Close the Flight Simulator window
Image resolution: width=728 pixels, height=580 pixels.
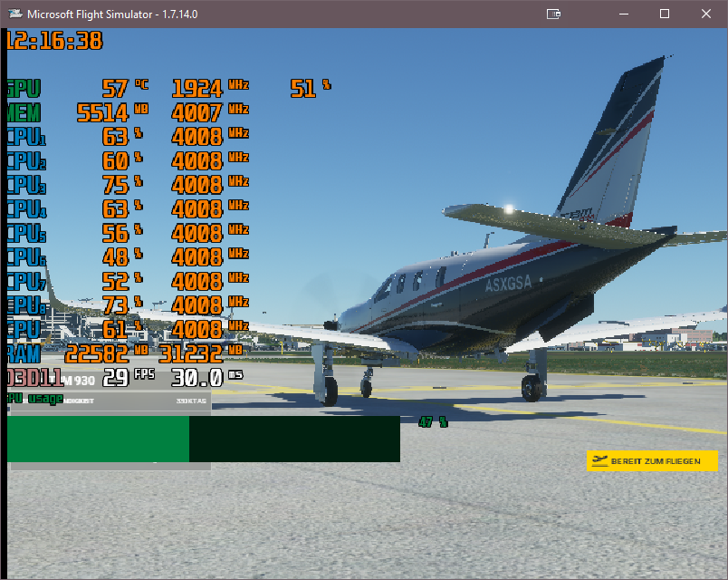(x=705, y=14)
